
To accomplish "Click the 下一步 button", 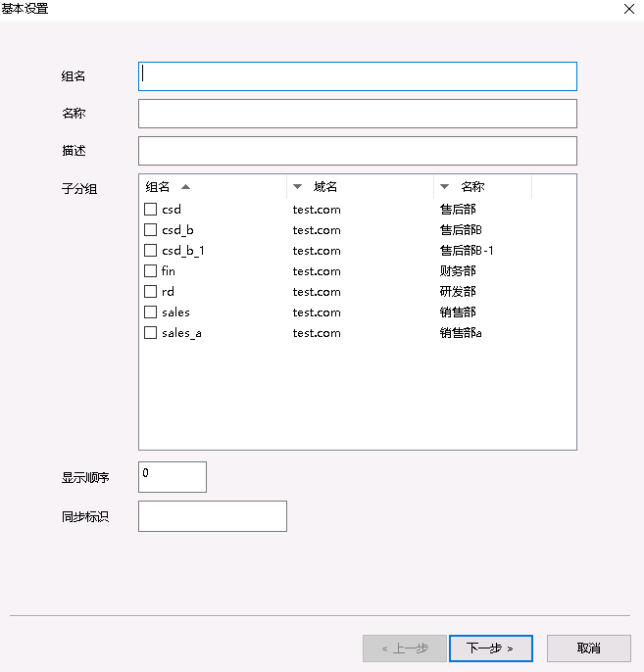I will pyautogui.click(x=490, y=648).
